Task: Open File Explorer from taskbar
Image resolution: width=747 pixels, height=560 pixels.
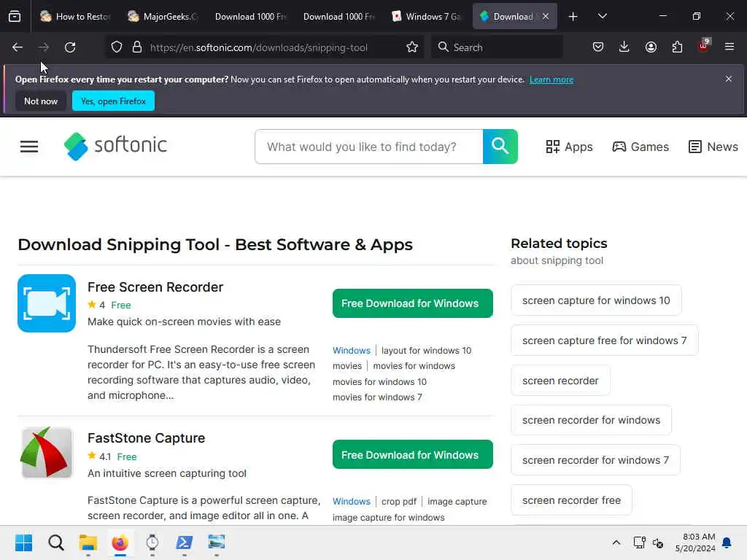Action: [88, 542]
